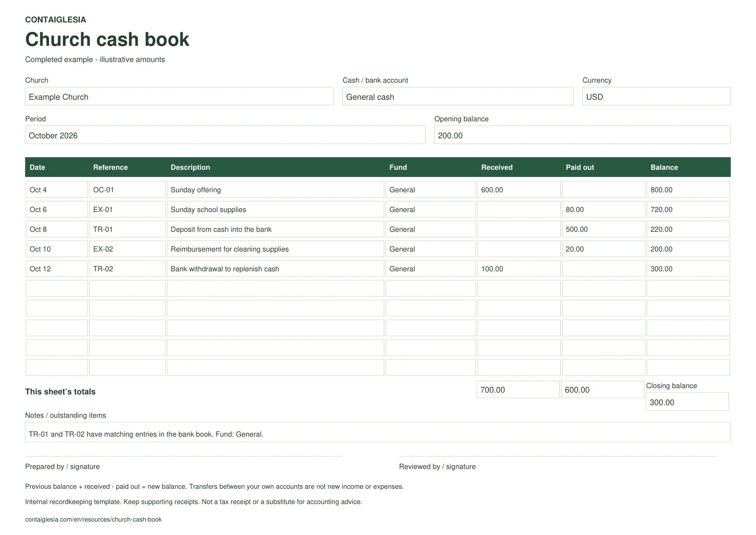This screenshot has height=535, width=756.
Task: Click 'Bank withdrawal to replenish cash' cell
Action: click(x=276, y=269)
